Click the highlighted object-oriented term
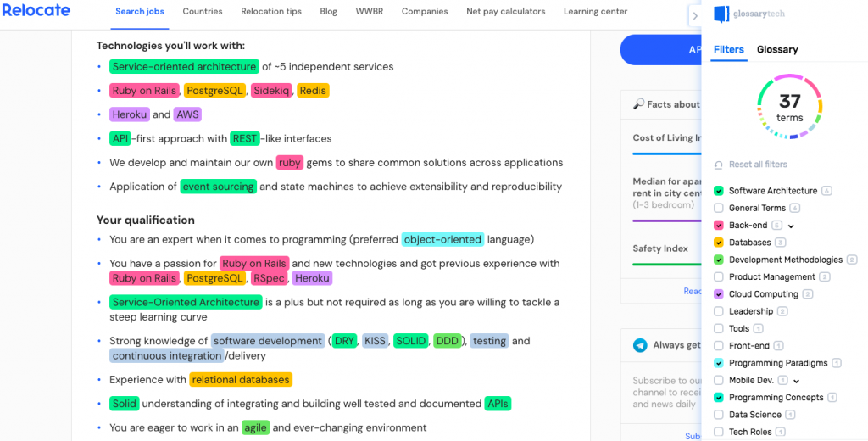The width and height of the screenshot is (868, 441). 442,239
